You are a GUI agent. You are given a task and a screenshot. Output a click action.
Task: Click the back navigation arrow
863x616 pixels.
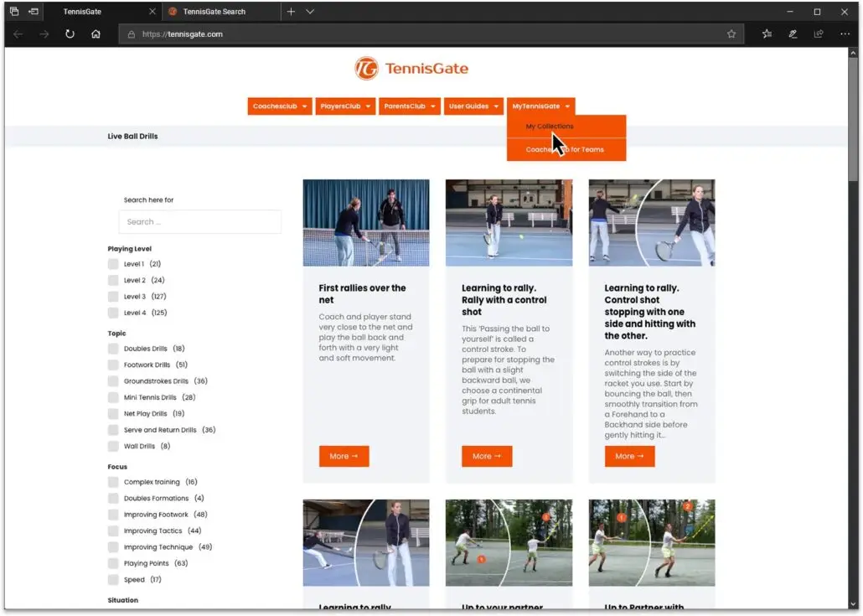click(18, 34)
